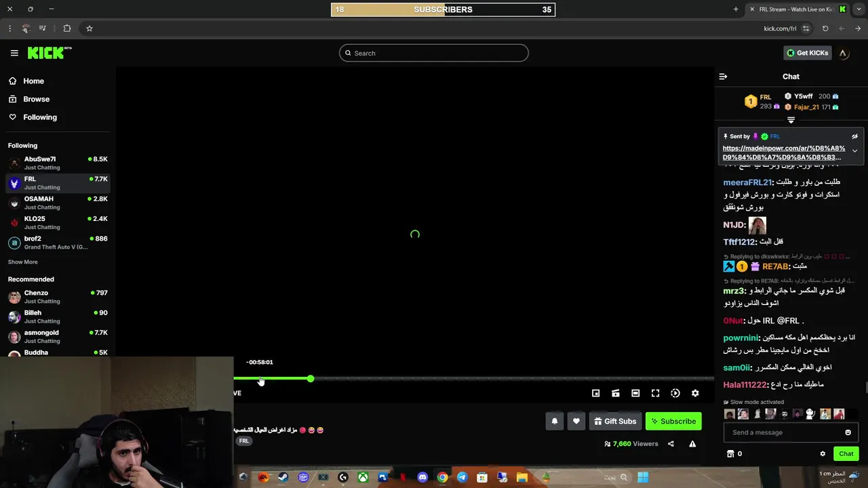Open Netflix from taskbar
The height and width of the screenshot is (488, 868).
403,477
